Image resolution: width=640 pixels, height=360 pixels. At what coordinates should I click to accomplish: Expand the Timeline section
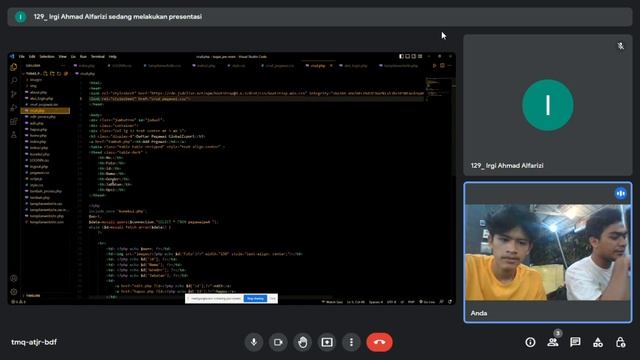pyautogui.click(x=33, y=296)
